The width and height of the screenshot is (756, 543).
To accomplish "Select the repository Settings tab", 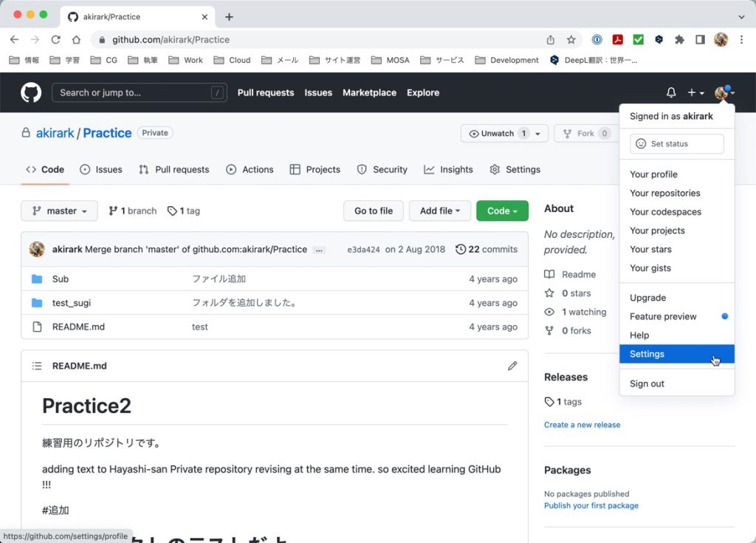I will pos(515,169).
